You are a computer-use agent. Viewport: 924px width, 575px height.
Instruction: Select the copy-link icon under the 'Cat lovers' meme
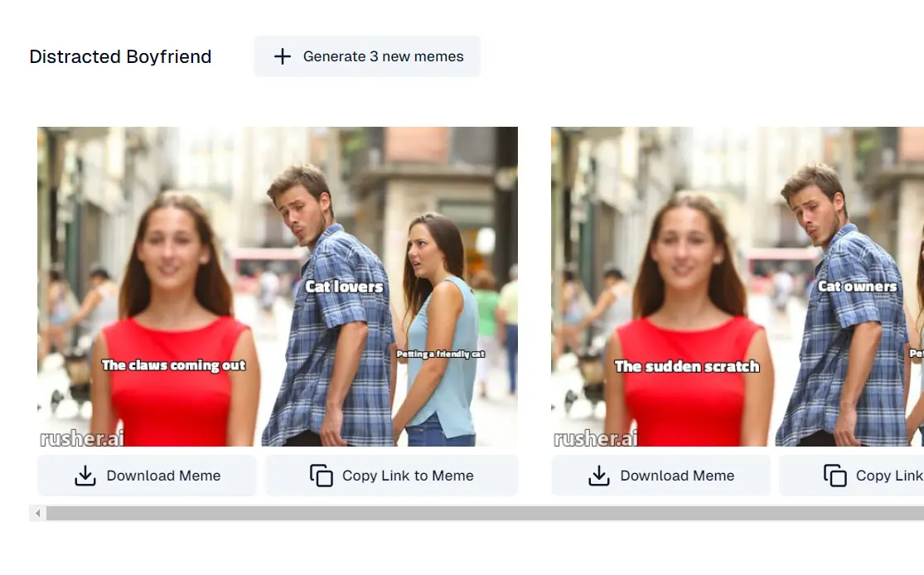click(x=320, y=476)
